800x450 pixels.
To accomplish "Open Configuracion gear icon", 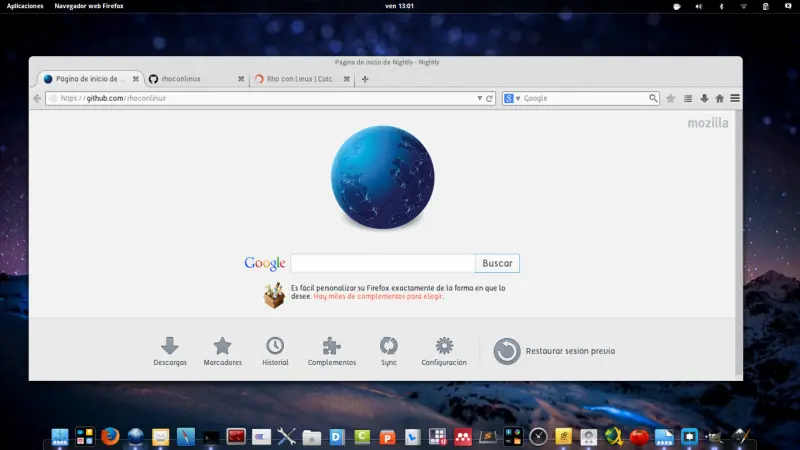I will tap(444, 351).
